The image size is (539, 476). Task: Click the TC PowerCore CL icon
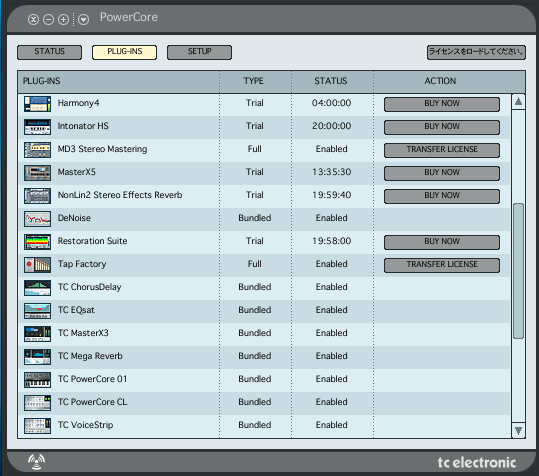(37, 403)
